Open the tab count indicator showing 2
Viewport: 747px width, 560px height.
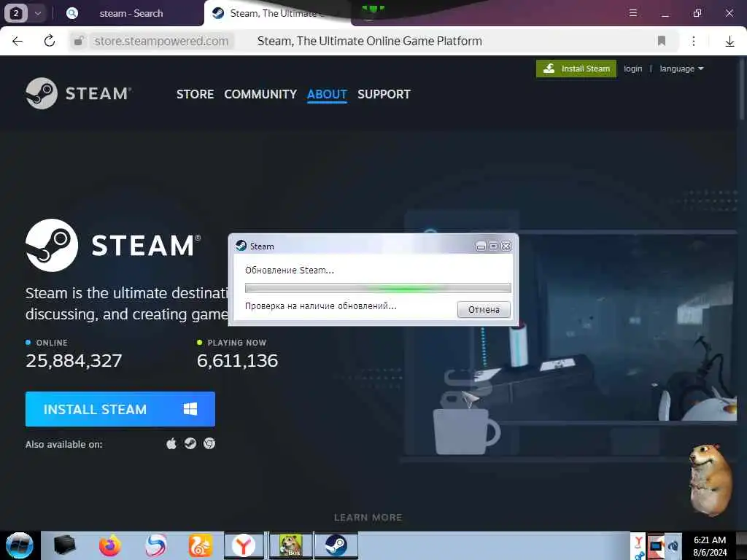coord(15,13)
